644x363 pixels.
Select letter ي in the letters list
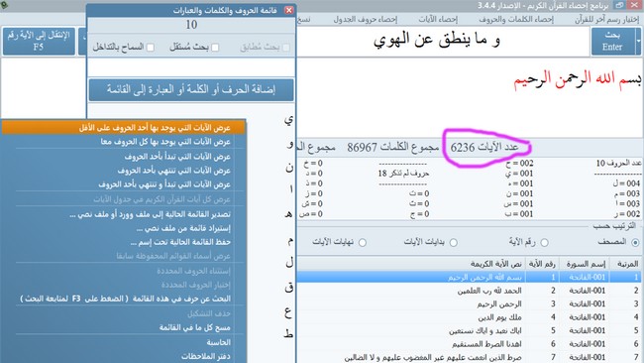289,120
